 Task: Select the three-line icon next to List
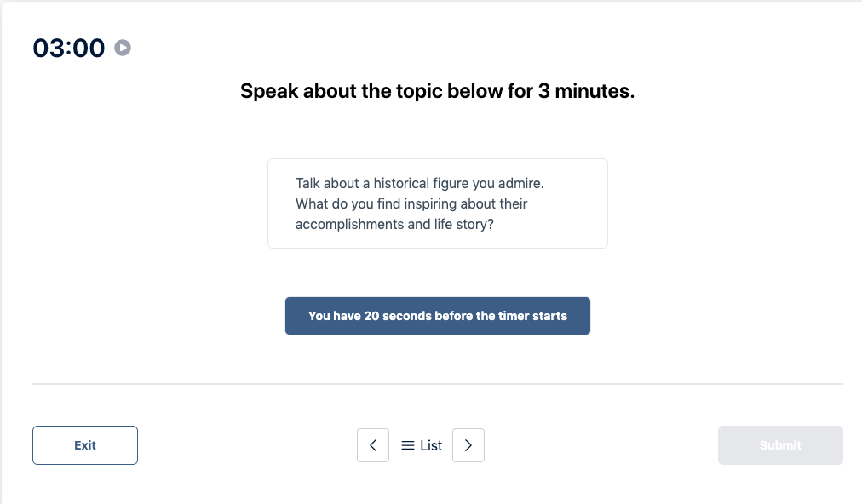408,445
